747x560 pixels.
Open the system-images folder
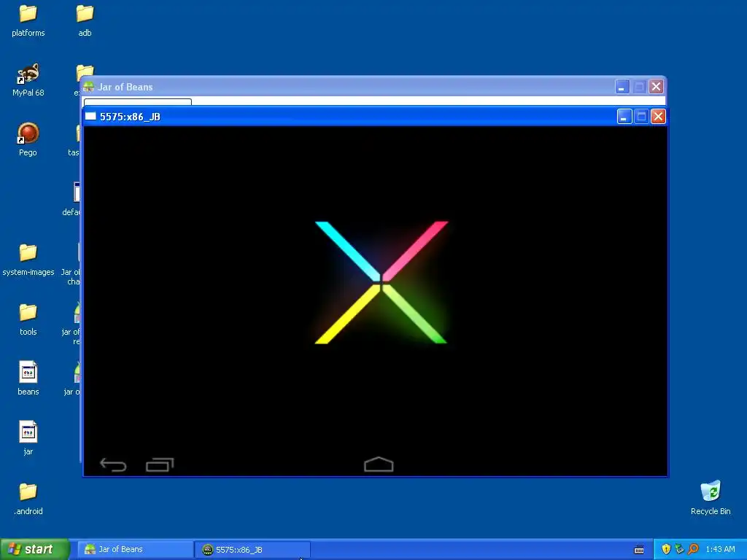[x=28, y=260]
